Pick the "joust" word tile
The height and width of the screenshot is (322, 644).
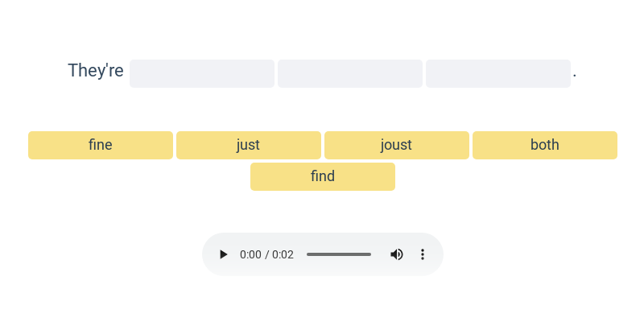point(397,145)
